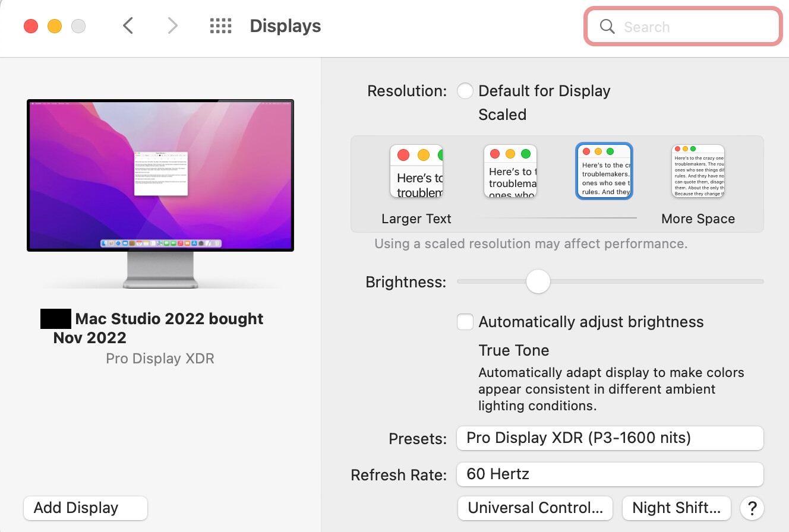The height and width of the screenshot is (532, 789).
Task: Open the Refresh Rate dropdown
Action: (x=610, y=474)
